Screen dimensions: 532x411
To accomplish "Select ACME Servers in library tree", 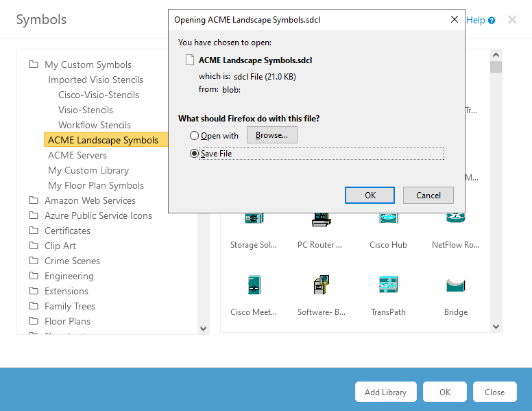I will pyautogui.click(x=77, y=155).
